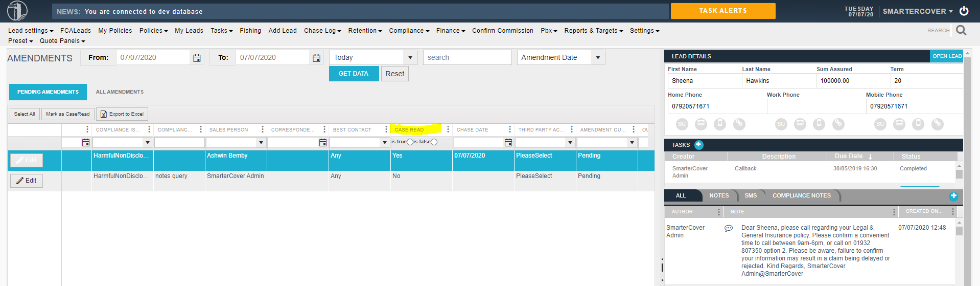Open the Retention menu
Viewport: 980px width, 286px height.
click(365, 31)
